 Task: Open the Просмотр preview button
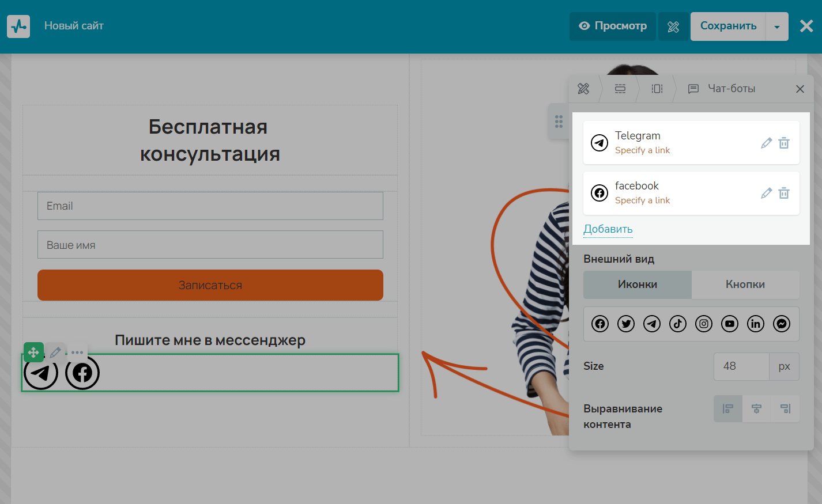pyautogui.click(x=613, y=26)
